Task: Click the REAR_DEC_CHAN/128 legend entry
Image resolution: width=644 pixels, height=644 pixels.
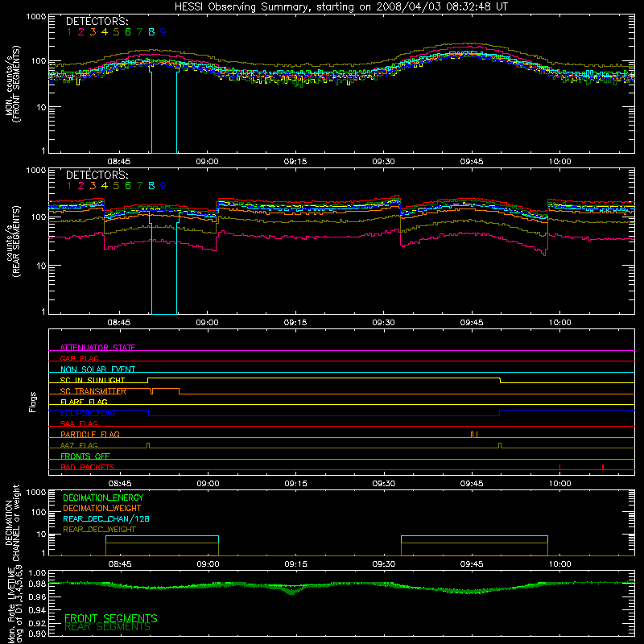Action: (106, 518)
